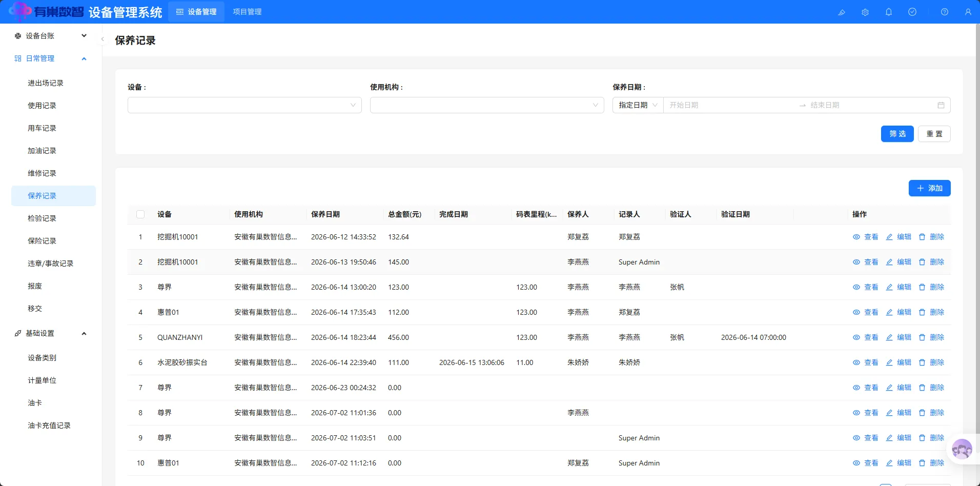
Task: Select 保养记录 in the sidebar
Action: click(x=53, y=196)
